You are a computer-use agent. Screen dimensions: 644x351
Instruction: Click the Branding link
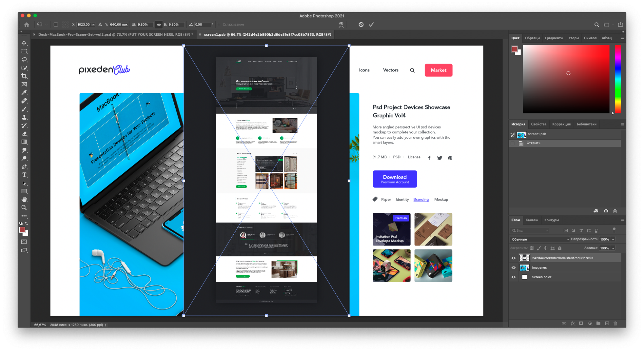coord(421,199)
